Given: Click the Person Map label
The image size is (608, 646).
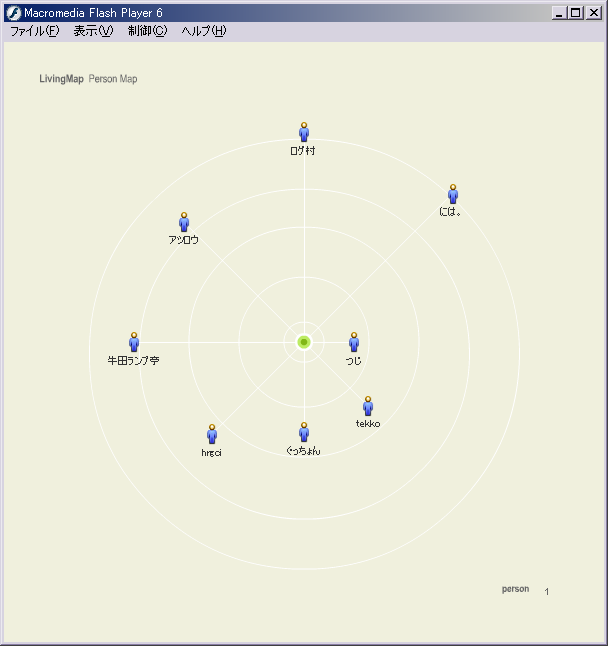Looking at the screenshot, I should pos(113,79).
